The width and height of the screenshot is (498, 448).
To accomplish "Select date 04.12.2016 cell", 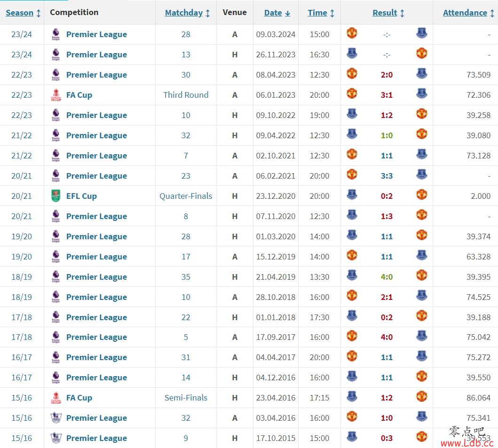I will click(x=276, y=377).
